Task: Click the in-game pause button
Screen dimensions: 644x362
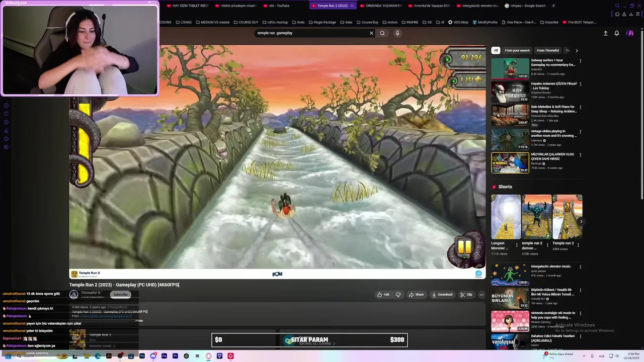Action: (464, 246)
